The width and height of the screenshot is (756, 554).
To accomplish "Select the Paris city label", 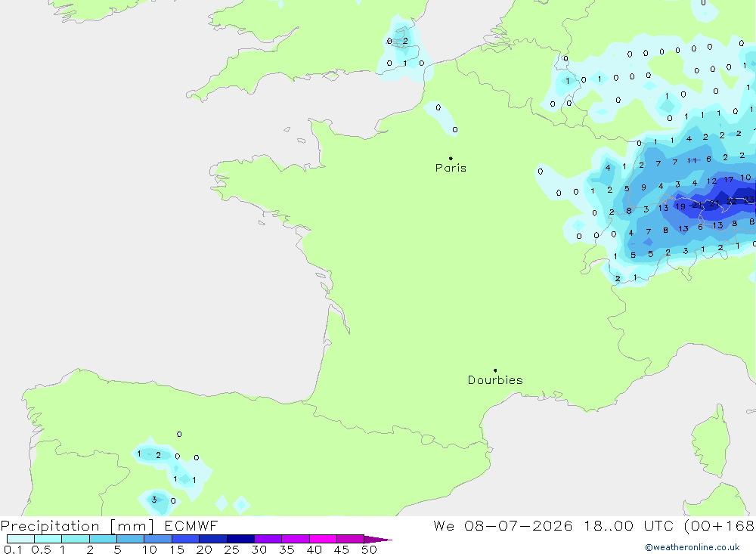I will click(451, 168).
